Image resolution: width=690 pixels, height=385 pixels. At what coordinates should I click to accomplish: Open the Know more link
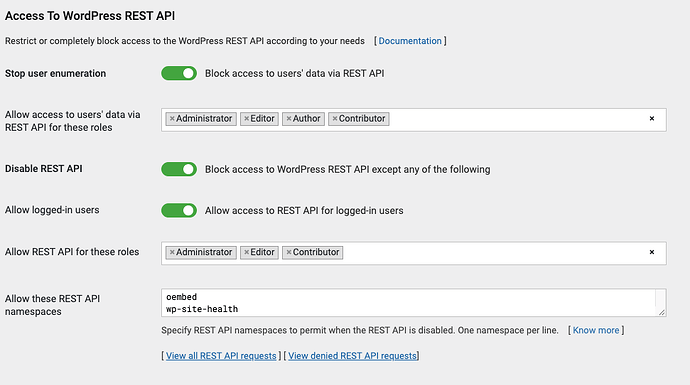(x=596, y=330)
